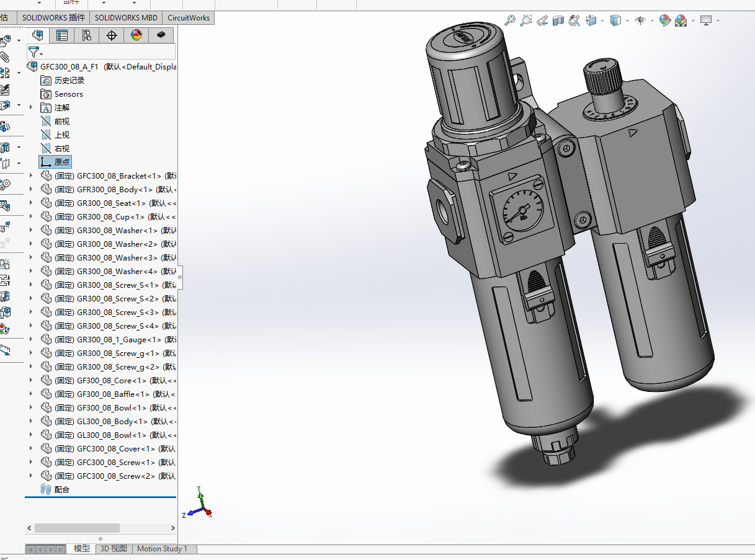Viewport: 755px width, 560px height.
Task: Select the 3D 视图 bottom tab
Action: click(114, 549)
